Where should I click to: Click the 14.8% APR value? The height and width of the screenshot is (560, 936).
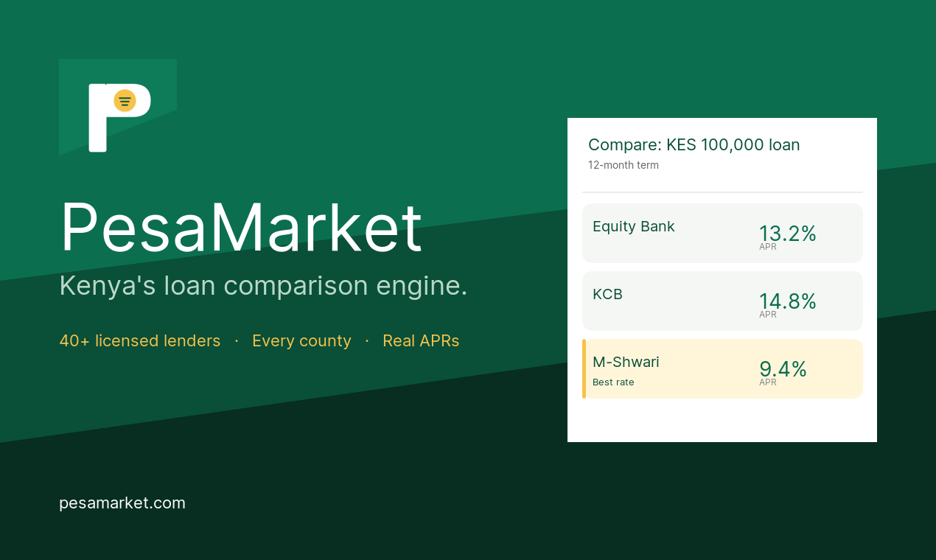pyautogui.click(x=787, y=301)
